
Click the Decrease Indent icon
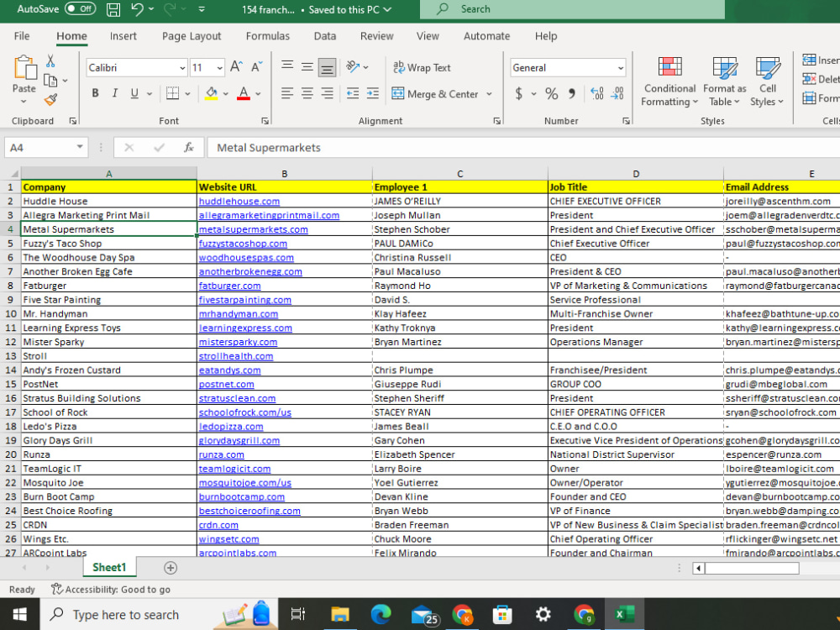point(353,94)
